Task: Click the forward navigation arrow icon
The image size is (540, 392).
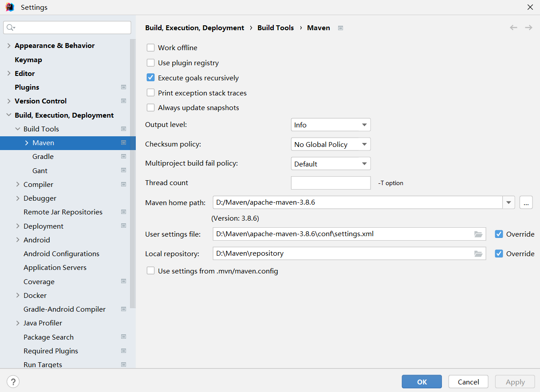Action: tap(528, 28)
